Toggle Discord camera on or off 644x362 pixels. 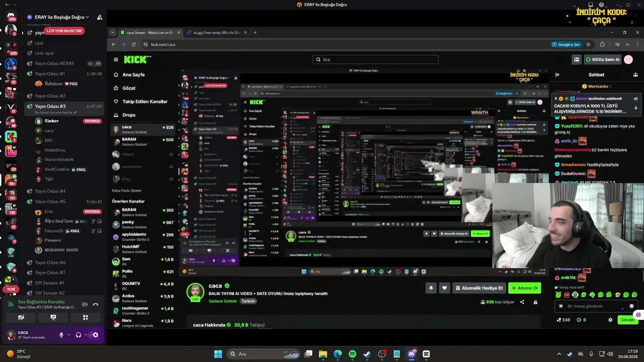(x=21, y=317)
